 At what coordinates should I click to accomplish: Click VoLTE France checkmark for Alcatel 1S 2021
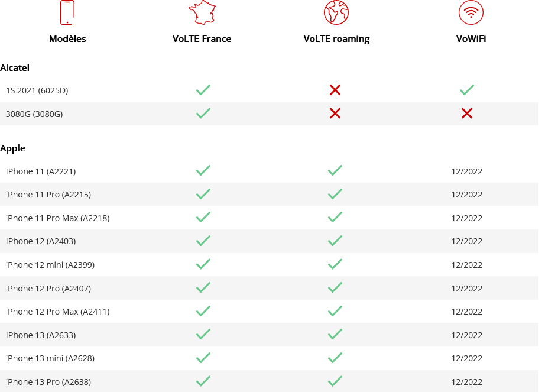coord(203,90)
